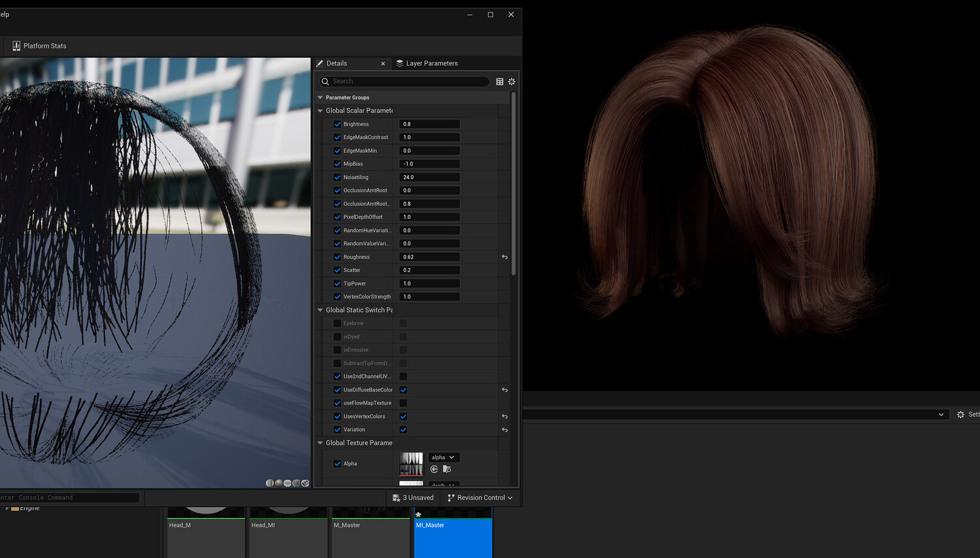Switch to the Layer Parameters tab
This screenshot has width=980, height=558.
(x=431, y=63)
